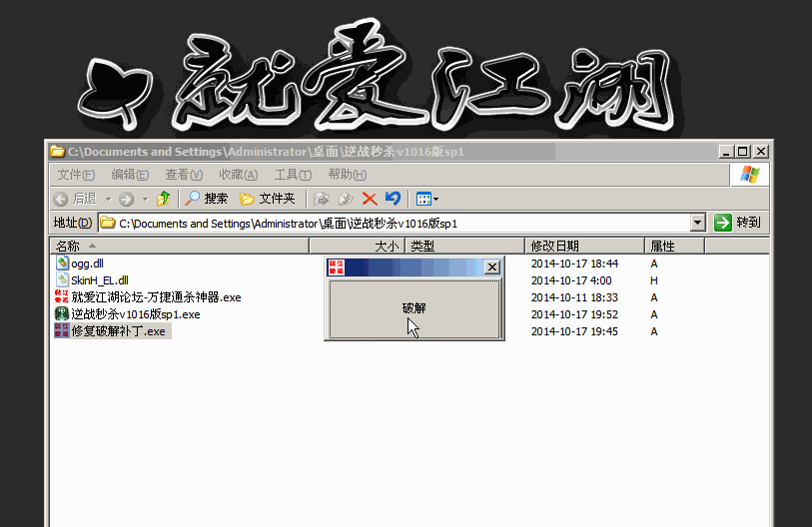Viewport: 812px width, 527px height.
Task: Click the blue Undo arrow icon
Action: tap(393, 199)
